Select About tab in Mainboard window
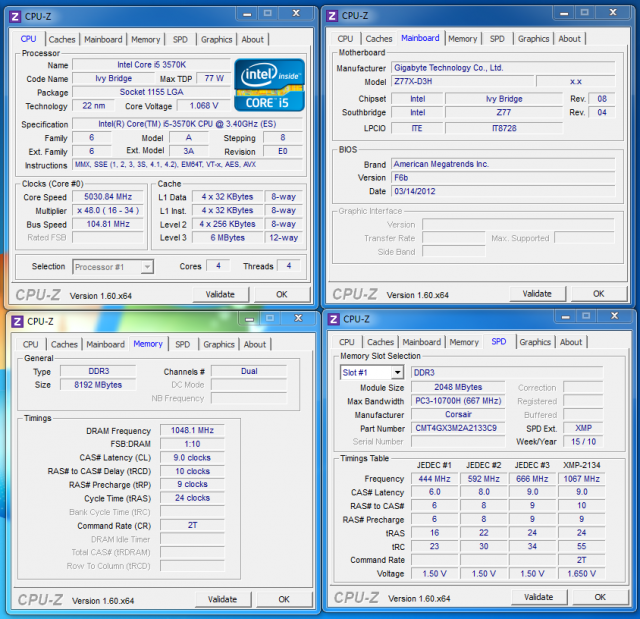 [x=569, y=39]
